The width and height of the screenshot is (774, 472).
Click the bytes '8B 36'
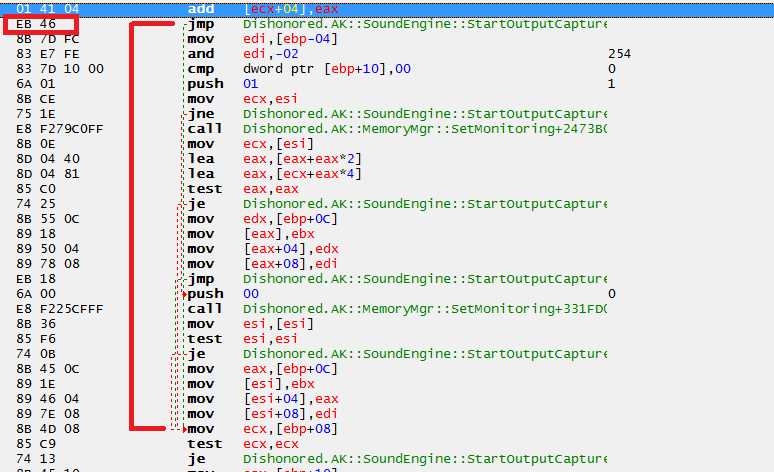click(x=36, y=324)
